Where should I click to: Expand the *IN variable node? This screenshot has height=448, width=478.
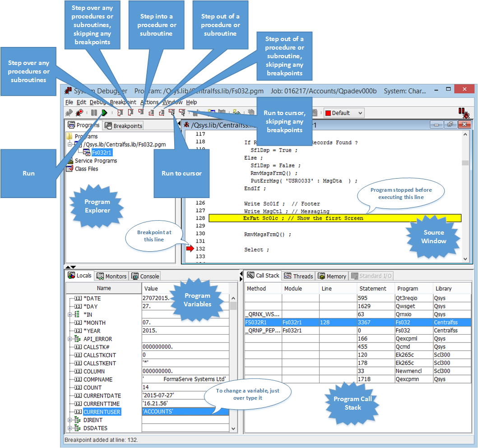click(x=70, y=314)
